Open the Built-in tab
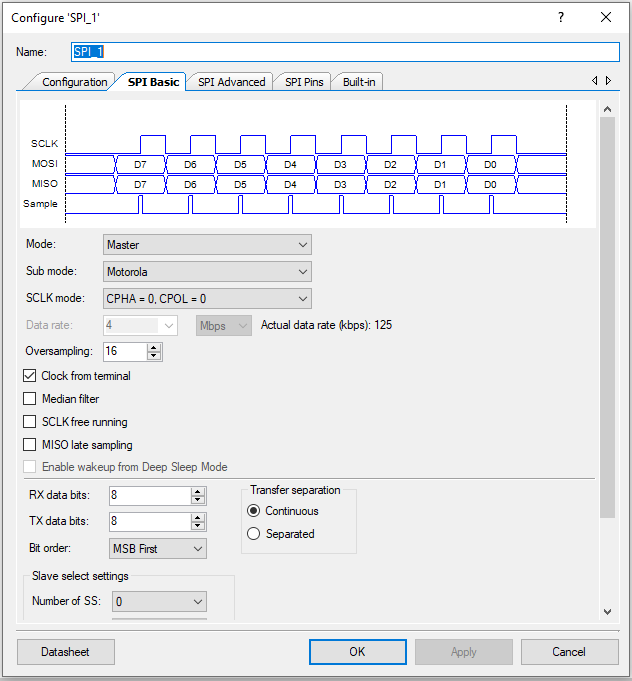The image size is (632, 681). coord(359,82)
